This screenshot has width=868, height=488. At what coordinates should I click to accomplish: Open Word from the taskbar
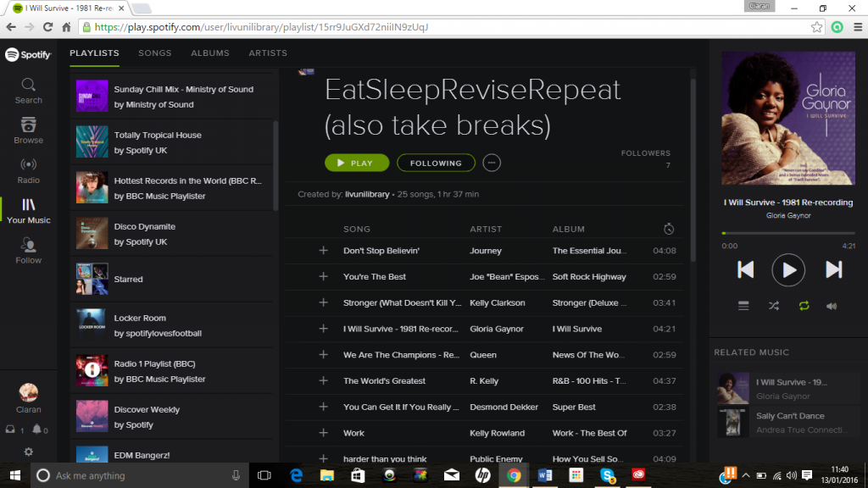[x=545, y=475]
